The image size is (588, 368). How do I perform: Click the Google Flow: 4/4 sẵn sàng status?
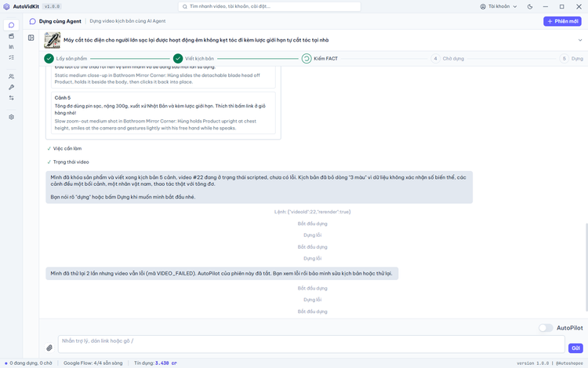pos(93,363)
